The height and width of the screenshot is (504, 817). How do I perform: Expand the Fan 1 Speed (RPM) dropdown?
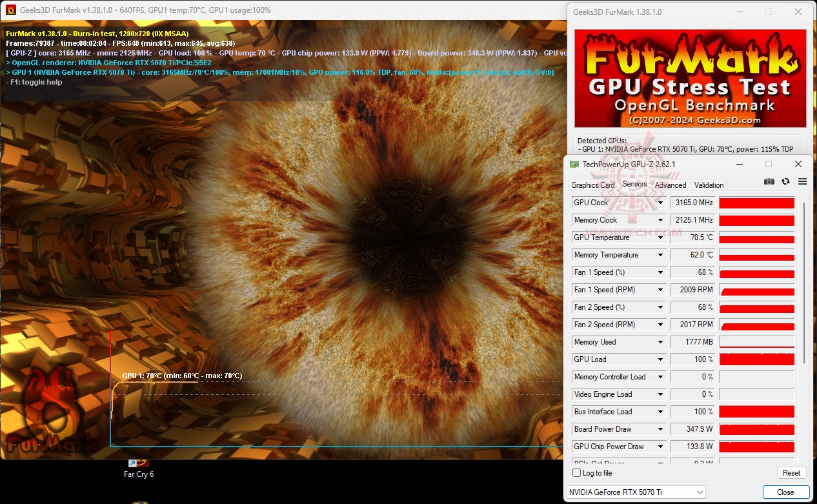click(660, 290)
